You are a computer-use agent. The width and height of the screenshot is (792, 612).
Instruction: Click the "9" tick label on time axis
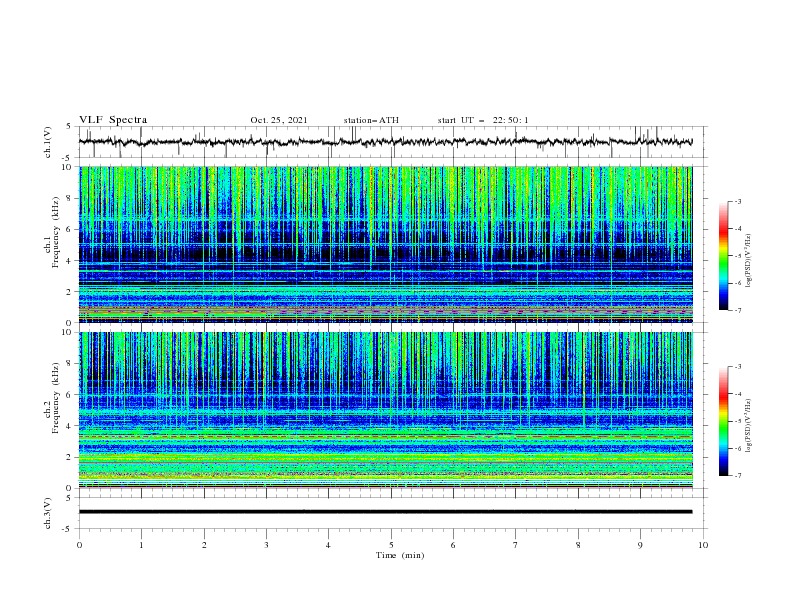point(640,545)
